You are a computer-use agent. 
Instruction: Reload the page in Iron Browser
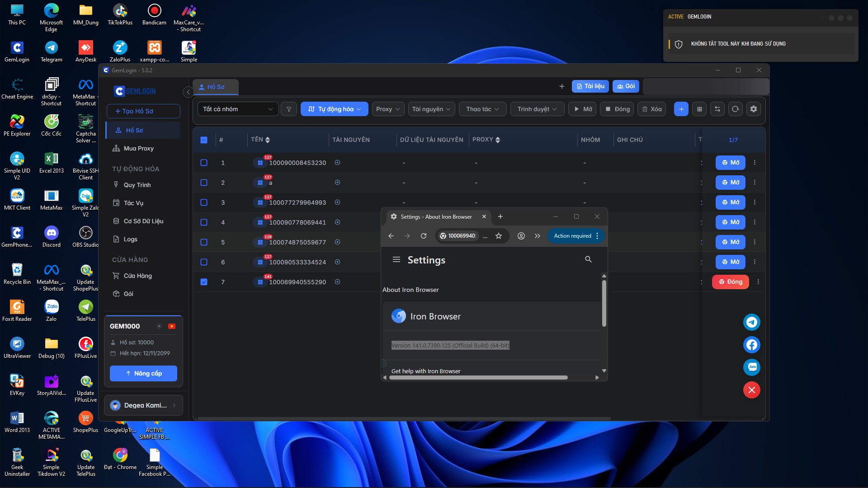click(x=424, y=236)
